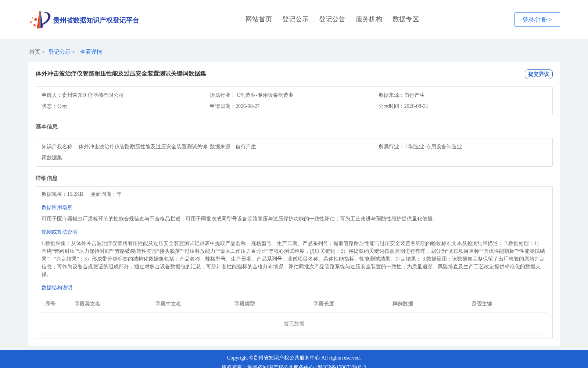Click the 字段长度 column header
The image size is (588, 368).
pyautogui.click(x=324, y=304)
